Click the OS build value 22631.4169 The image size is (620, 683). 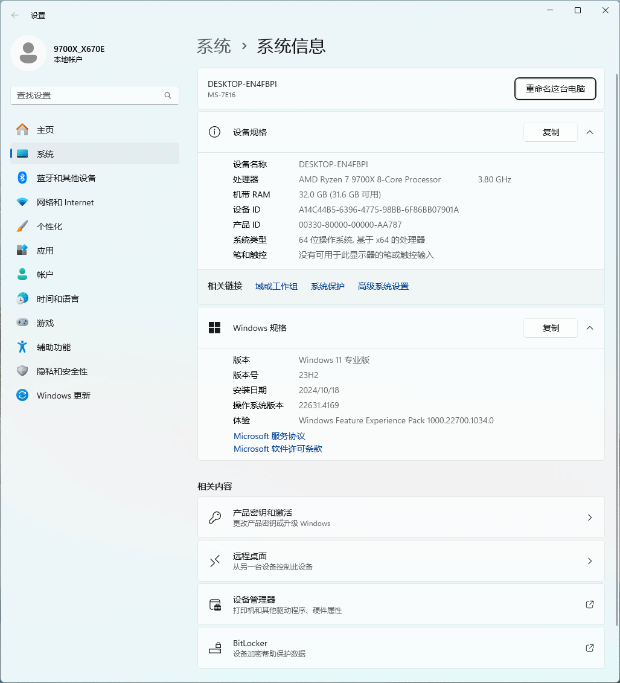tap(318, 405)
